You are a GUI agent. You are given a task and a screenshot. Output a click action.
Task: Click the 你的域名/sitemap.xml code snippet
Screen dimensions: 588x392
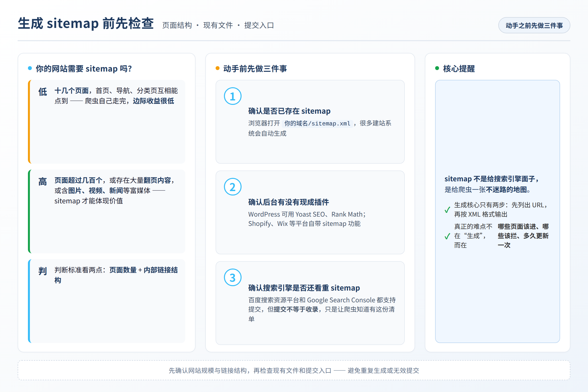[x=317, y=123]
